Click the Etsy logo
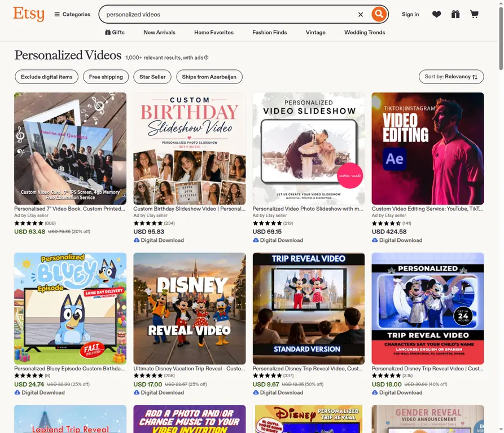504x433 pixels. click(29, 14)
